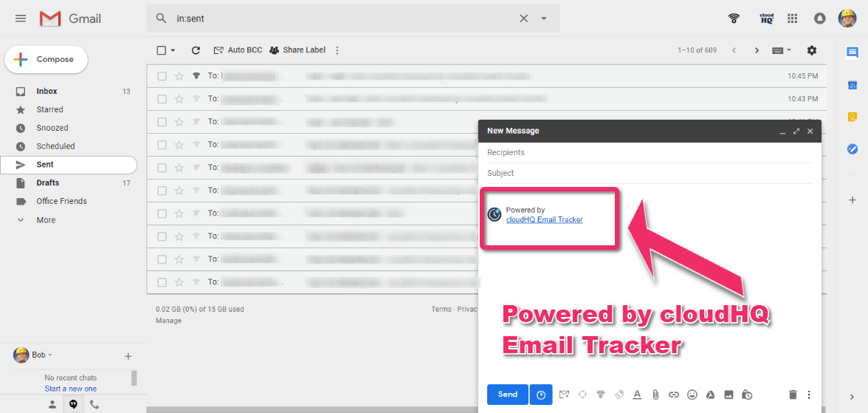The image size is (868, 413).
Task: Toggle confidential mode lock-clock icon
Action: [747, 395]
